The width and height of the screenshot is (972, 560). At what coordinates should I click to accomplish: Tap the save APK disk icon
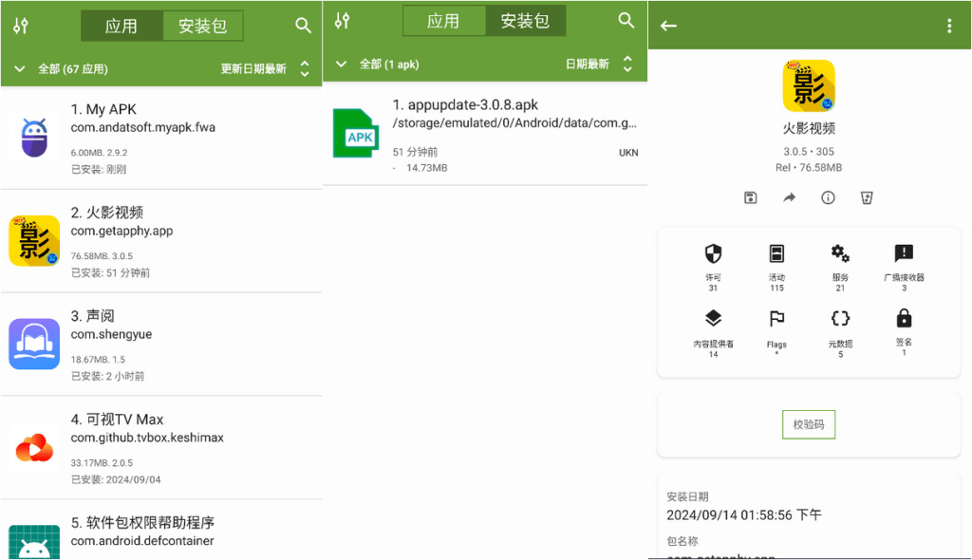pyautogui.click(x=750, y=197)
